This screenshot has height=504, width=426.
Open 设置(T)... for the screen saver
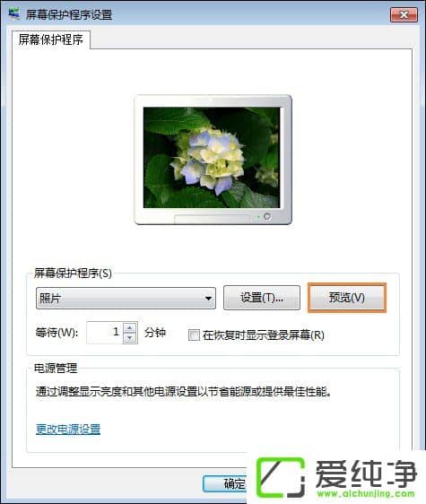262,298
